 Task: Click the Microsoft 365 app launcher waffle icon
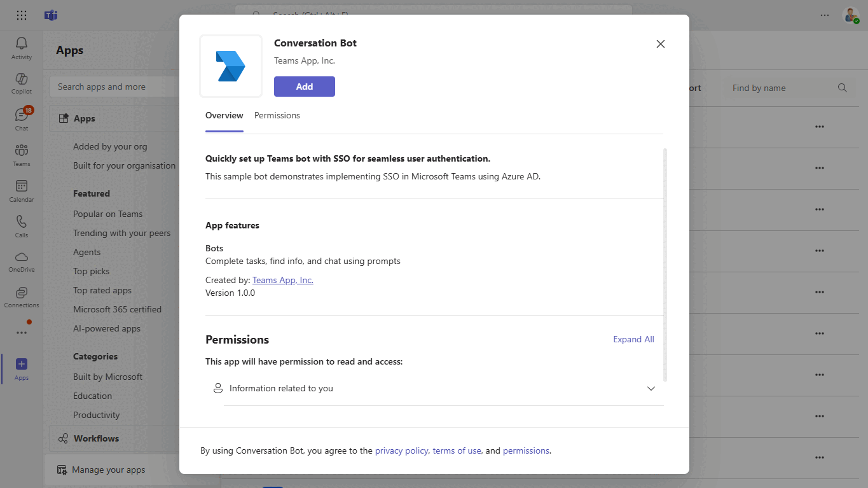point(21,15)
